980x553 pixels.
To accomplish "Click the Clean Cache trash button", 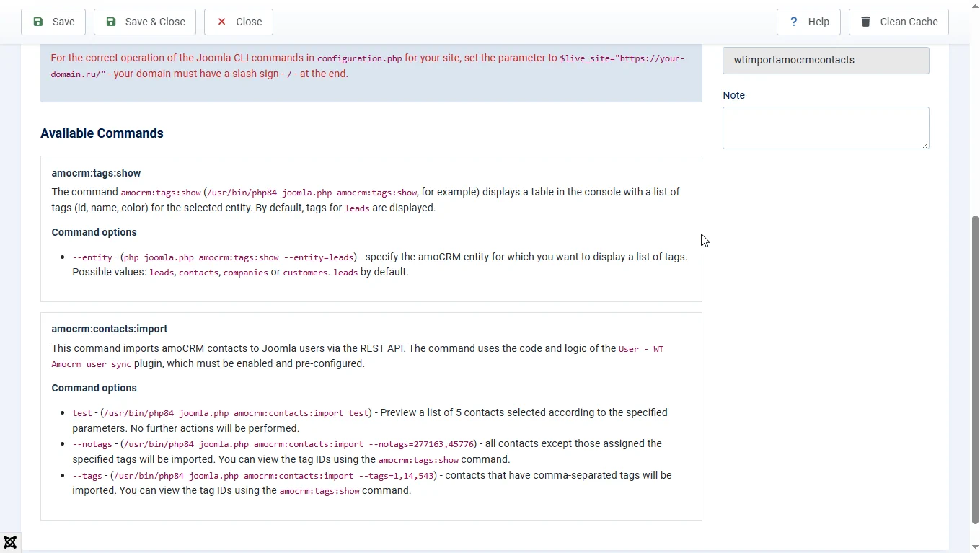I will pos(899,22).
